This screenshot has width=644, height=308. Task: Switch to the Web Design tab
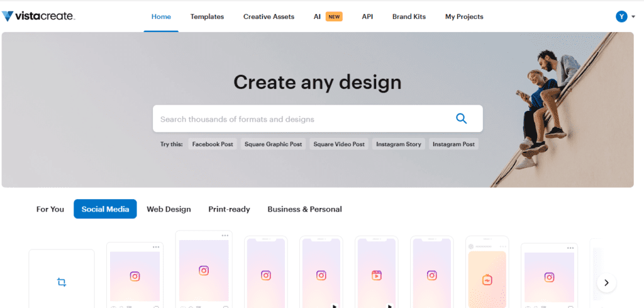pyautogui.click(x=169, y=209)
